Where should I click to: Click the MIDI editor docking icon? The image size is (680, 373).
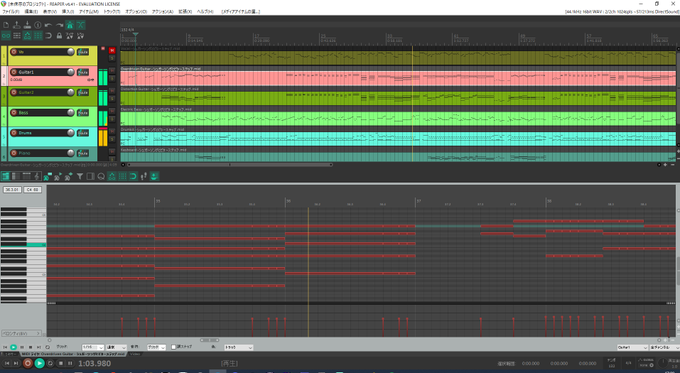pos(154,176)
